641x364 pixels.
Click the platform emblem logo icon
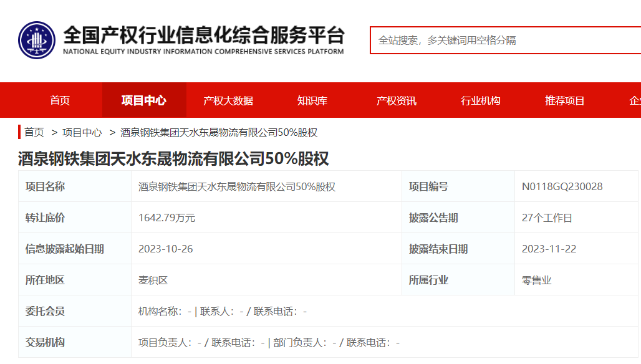click(x=37, y=40)
